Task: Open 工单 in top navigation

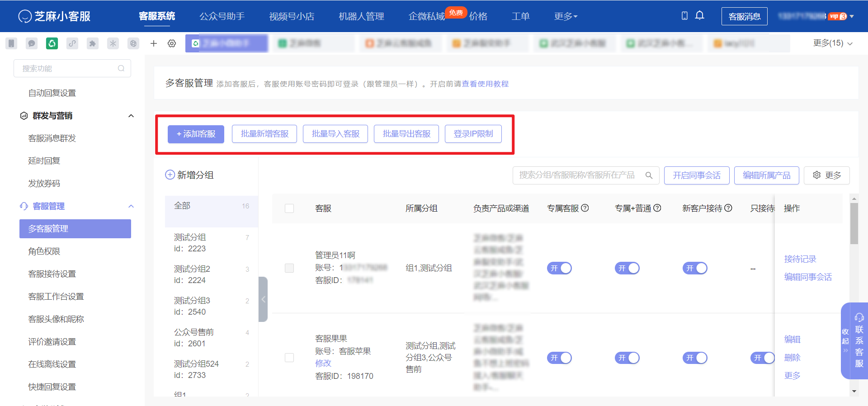Action: 520,16
